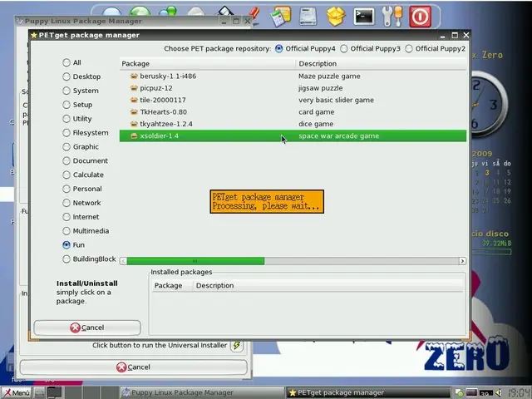This screenshot has width=532, height=399.
Task: Open the calendar and notes dock icon
Action: (x=281, y=17)
